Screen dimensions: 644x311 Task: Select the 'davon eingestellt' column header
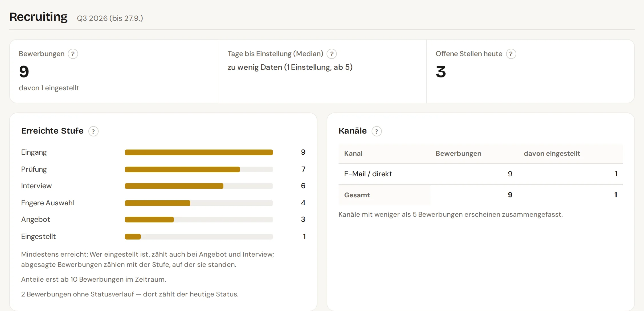[x=552, y=154]
